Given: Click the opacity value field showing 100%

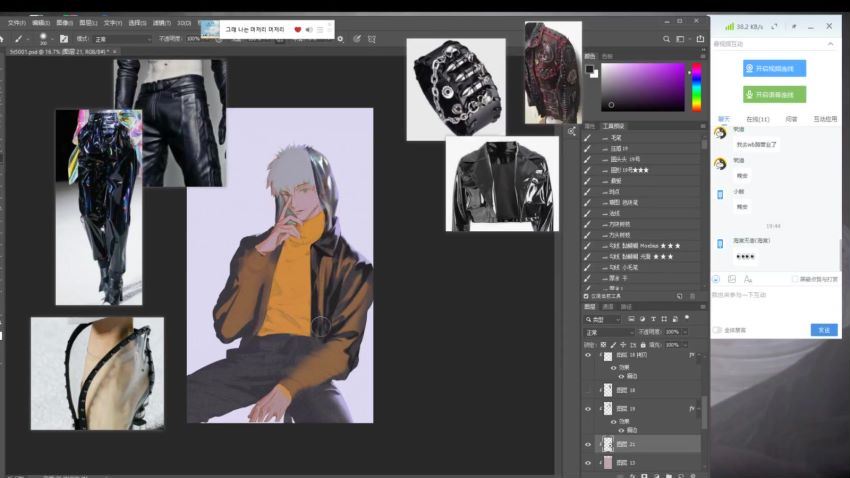Looking at the screenshot, I should (x=193, y=39).
